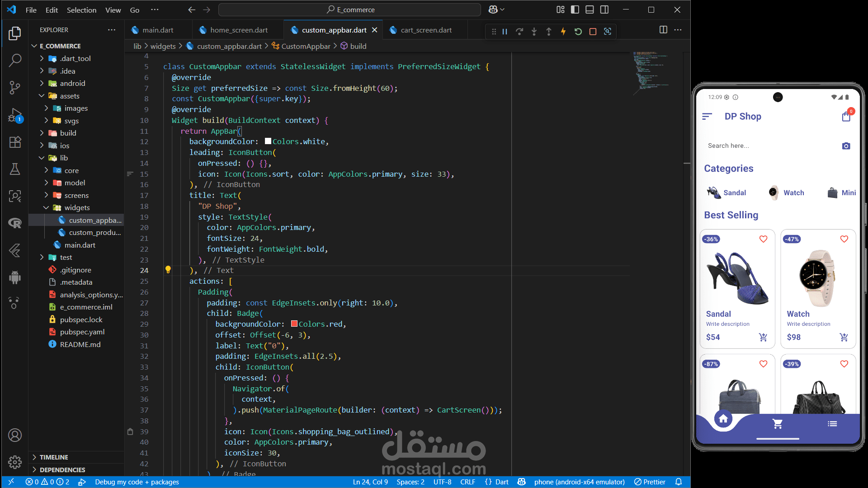This screenshot has width=868, height=488.
Task: Open widget inspector from debug toolbar
Action: coord(608,32)
